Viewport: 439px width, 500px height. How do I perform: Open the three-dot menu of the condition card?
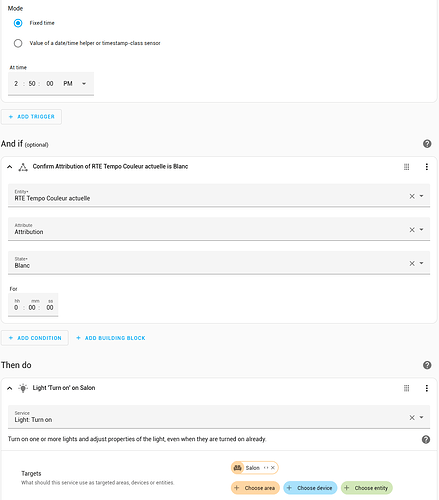(x=427, y=167)
